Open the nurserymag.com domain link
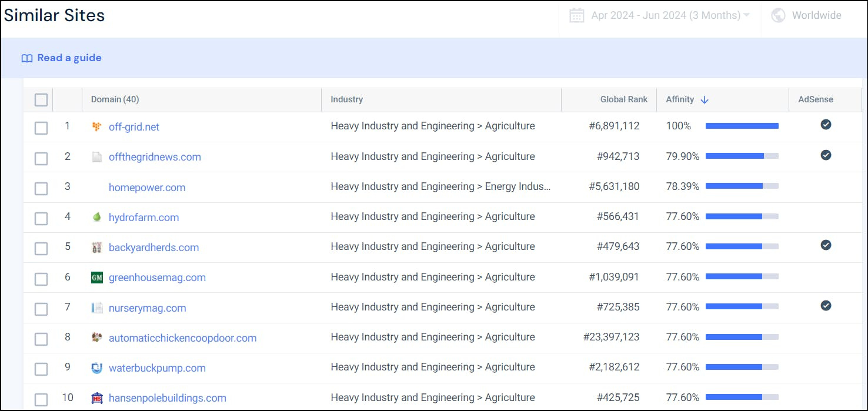 [x=147, y=308]
